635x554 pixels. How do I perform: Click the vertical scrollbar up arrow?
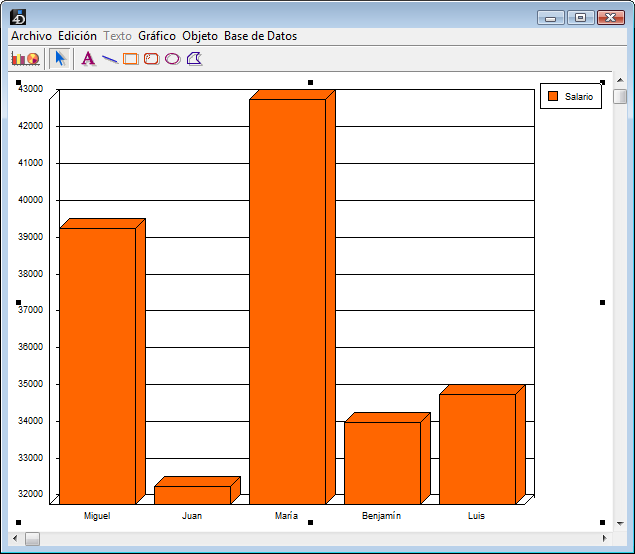tap(620, 80)
